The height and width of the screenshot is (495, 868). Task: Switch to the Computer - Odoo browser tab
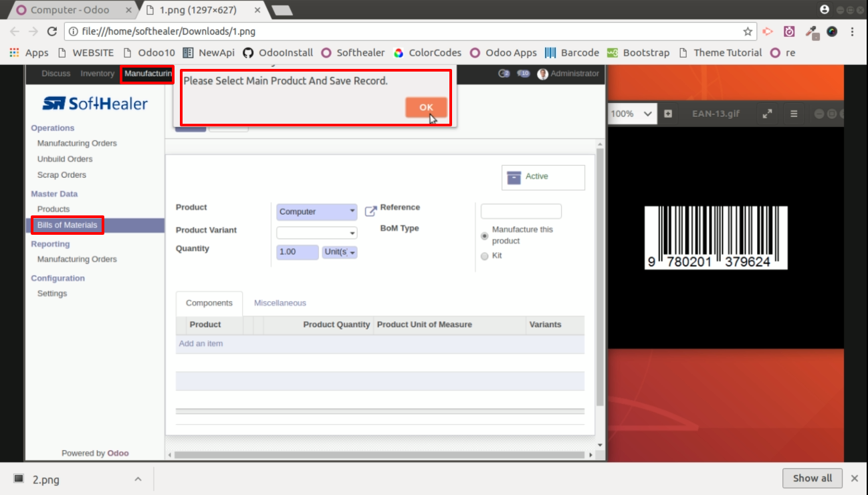pyautogui.click(x=70, y=10)
